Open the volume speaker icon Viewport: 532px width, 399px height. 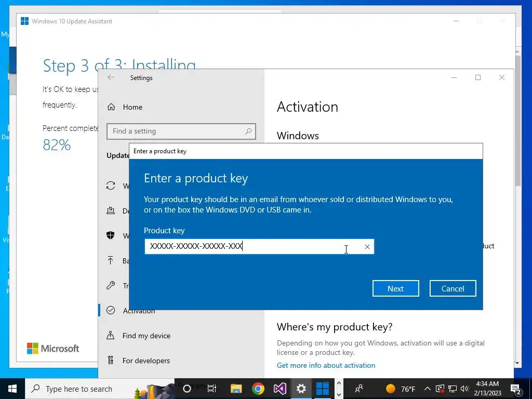465,389
